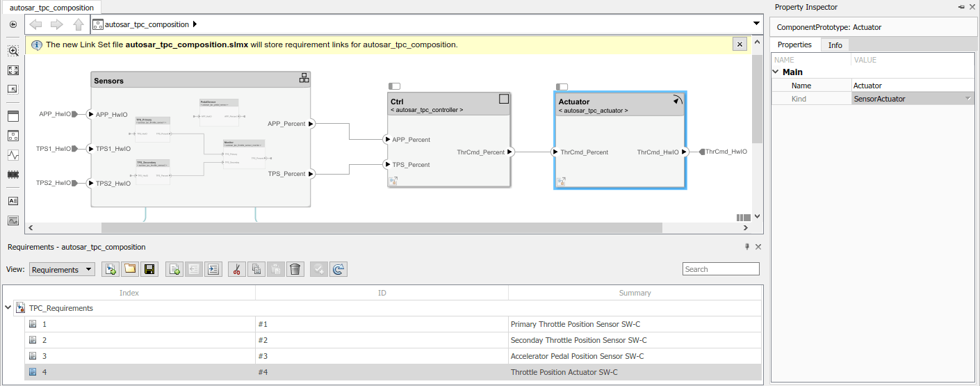This screenshot has height=386, width=980.
Task: Click the palette zoom-to-selection icon
Action: coord(13,90)
